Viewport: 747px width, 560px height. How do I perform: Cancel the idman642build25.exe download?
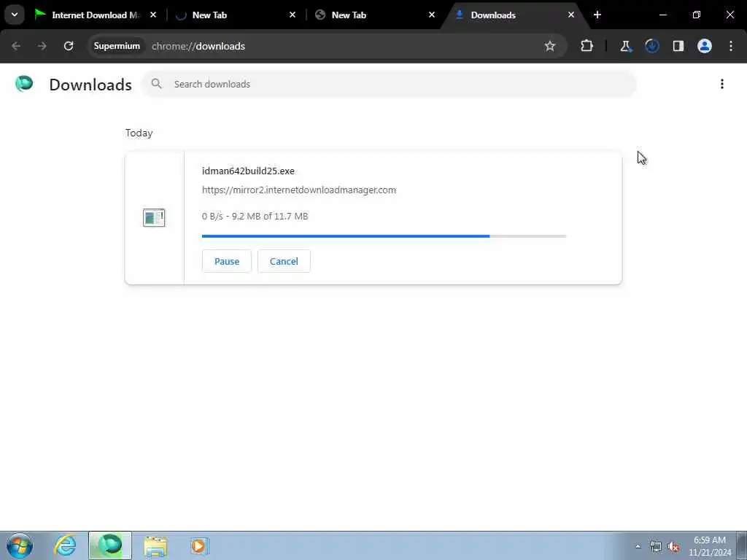(284, 261)
